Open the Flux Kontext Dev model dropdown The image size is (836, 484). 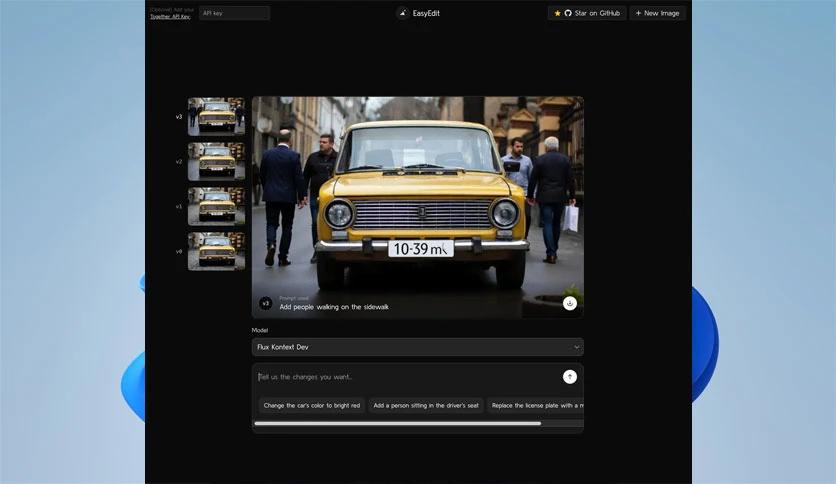pyautogui.click(x=417, y=347)
